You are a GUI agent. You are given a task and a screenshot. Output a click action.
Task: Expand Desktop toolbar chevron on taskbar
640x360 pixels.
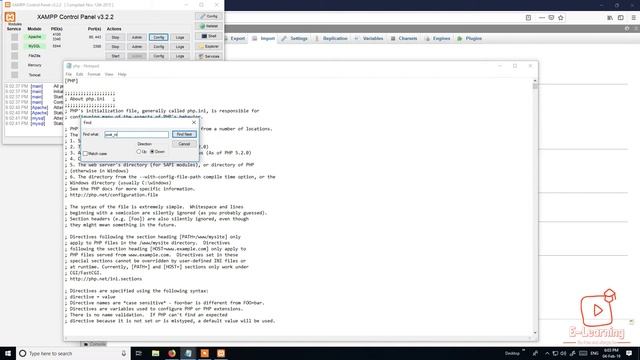pos(523,351)
